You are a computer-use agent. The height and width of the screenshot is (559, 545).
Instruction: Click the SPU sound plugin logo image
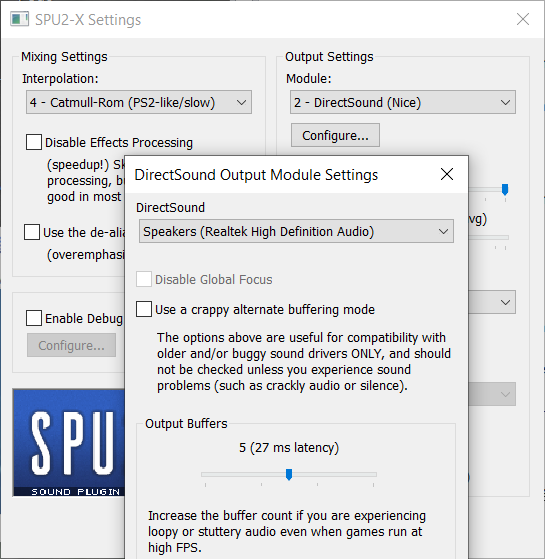(x=69, y=442)
